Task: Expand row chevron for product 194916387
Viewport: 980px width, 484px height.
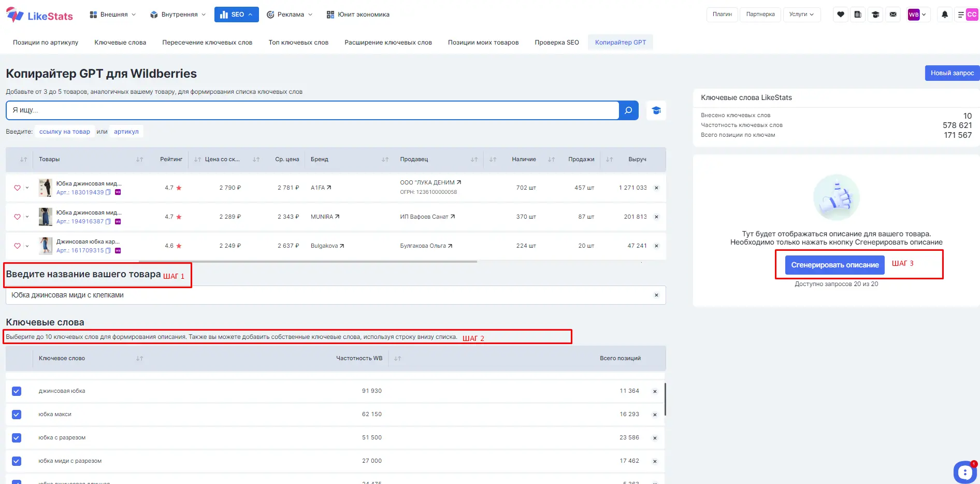Action: [x=27, y=217]
